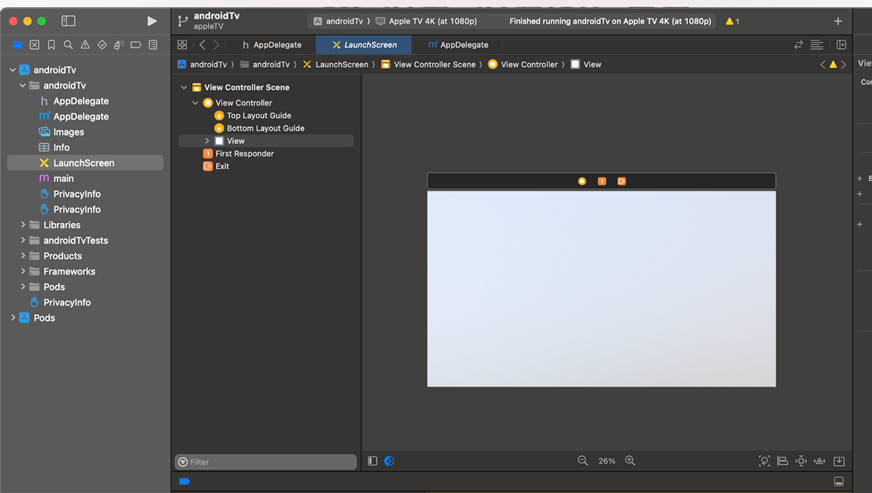Open the Project navigator tab

(x=17, y=45)
